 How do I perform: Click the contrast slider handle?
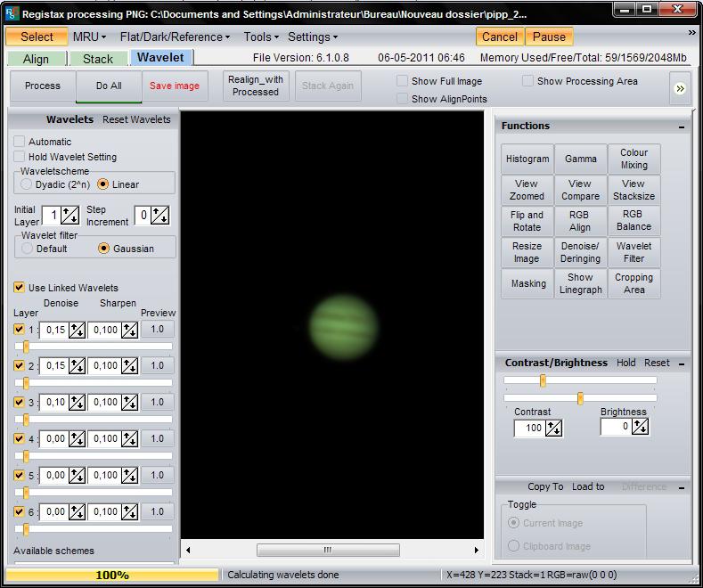click(x=543, y=380)
